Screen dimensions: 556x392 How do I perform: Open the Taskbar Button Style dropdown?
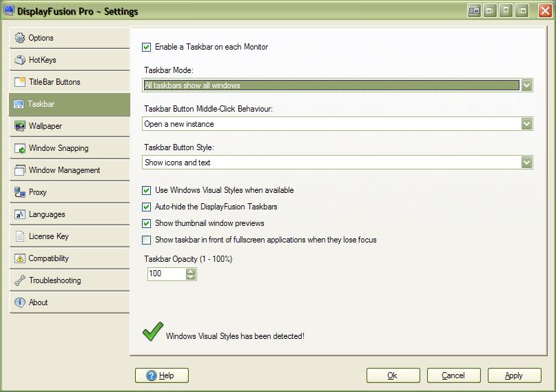click(x=526, y=163)
